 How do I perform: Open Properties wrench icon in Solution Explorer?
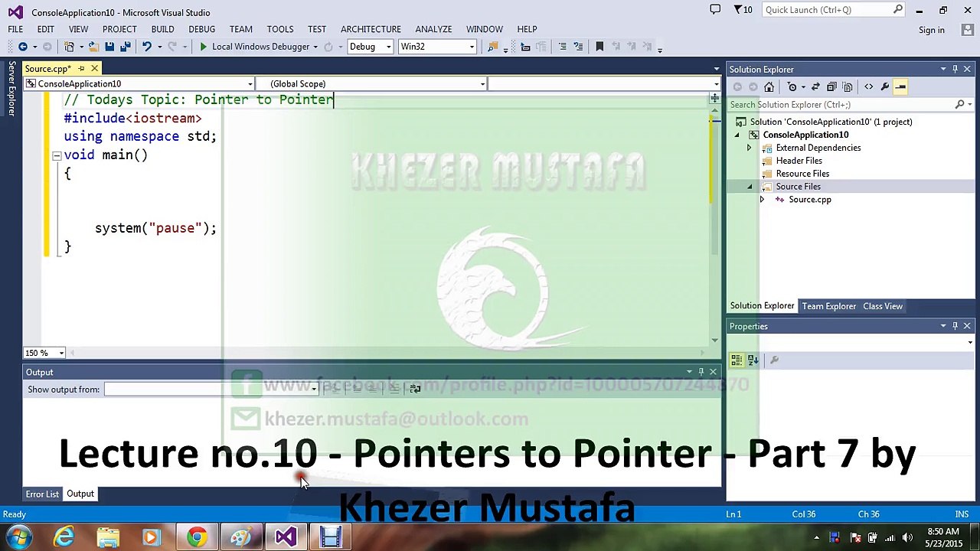(x=884, y=86)
